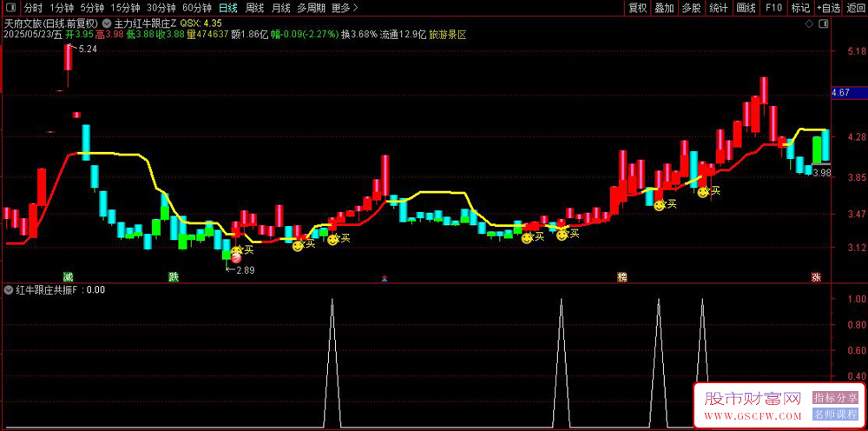The width and height of the screenshot is (868, 431).
Task: Click the 红牛跟庄共振F indicator label
Action: click(x=48, y=289)
